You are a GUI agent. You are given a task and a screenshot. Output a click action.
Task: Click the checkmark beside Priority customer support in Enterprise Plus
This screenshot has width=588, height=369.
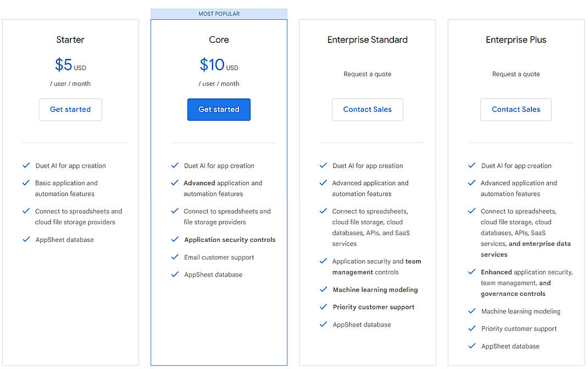(471, 328)
